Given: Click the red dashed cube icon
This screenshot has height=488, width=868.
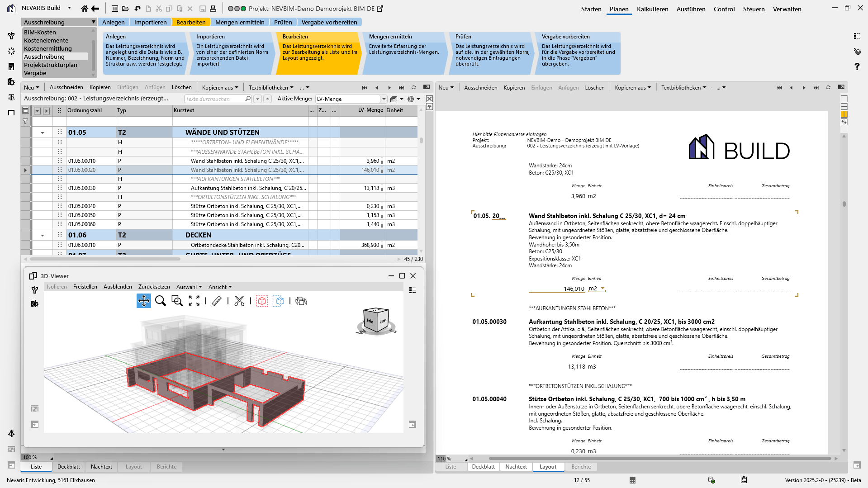Looking at the screenshot, I should pos(262,301).
